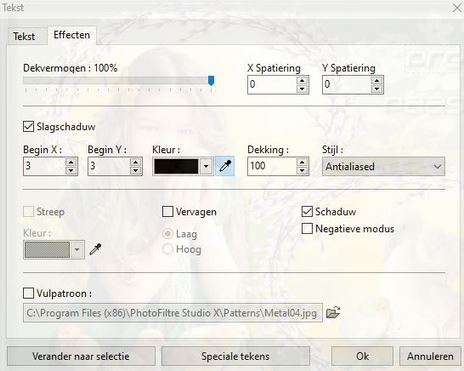Expand the black Kleur shadow color dropdown

pos(206,166)
